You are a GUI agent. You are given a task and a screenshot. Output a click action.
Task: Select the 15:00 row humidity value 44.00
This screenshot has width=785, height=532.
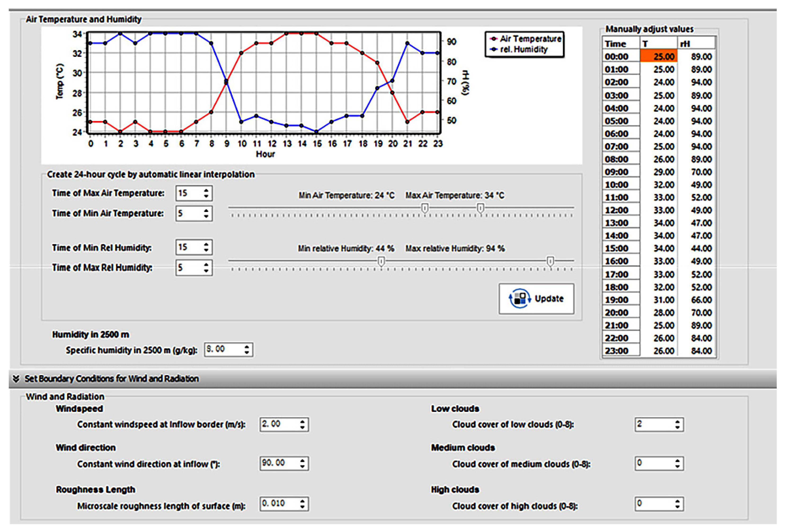click(x=701, y=248)
